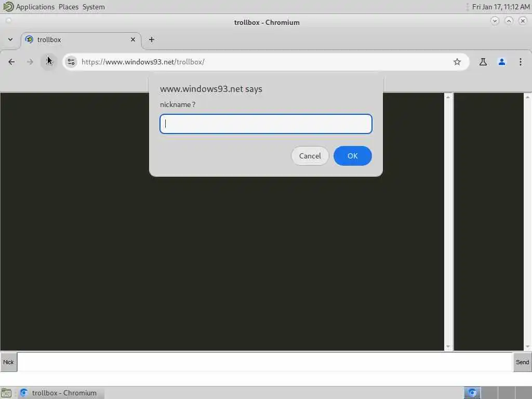Open the System menu
This screenshot has height=399, width=532.
[94, 7]
